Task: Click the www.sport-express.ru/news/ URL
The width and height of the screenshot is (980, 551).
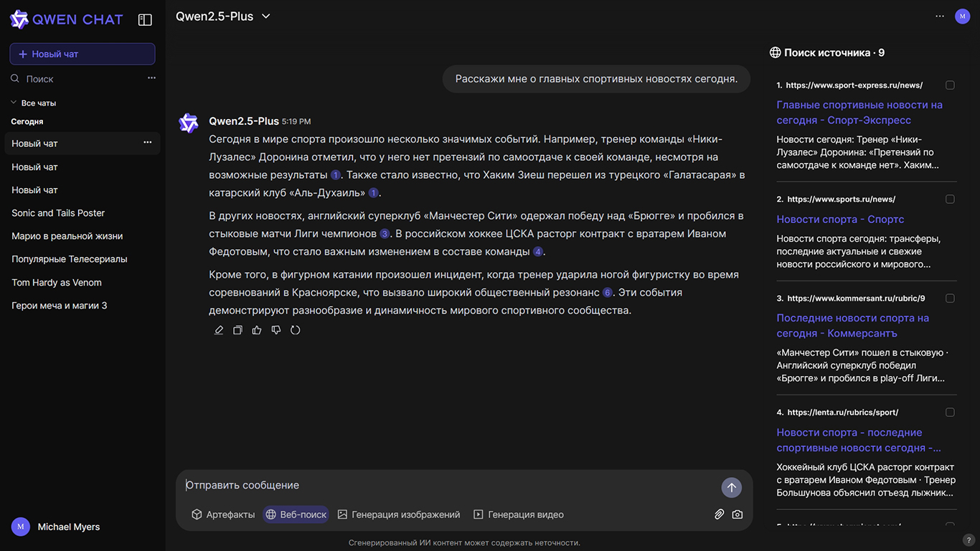Action: coord(854,85)
